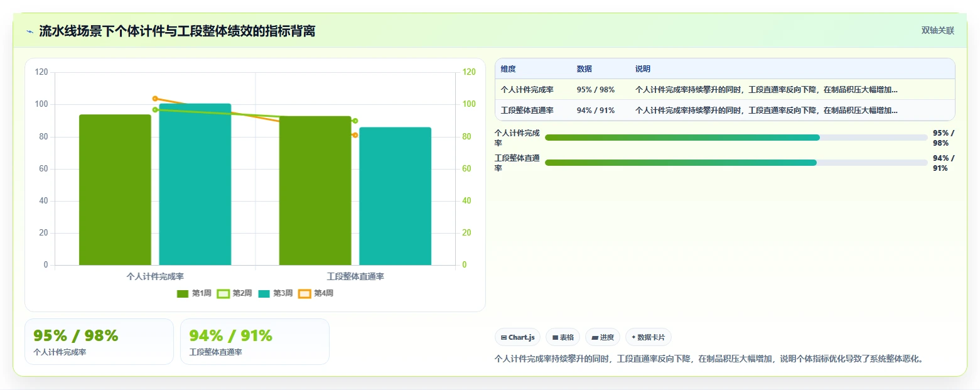980x390 pixels.
Task: Click the 第1周 bar for 个人计件完成率
Action: click(x=115, y=190)
